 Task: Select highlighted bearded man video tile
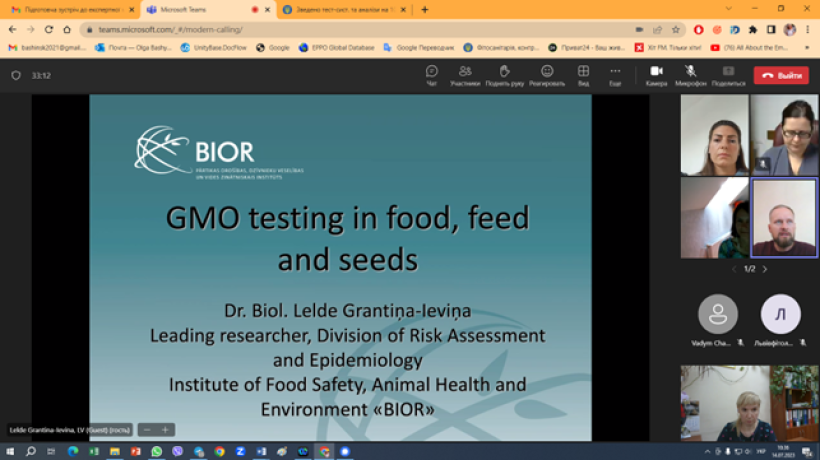[784, 218]
